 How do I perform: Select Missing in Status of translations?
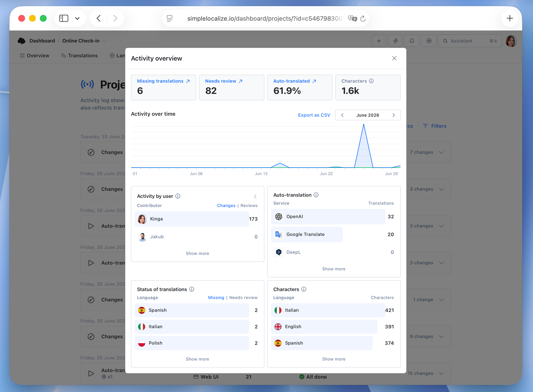click(216, 298)
